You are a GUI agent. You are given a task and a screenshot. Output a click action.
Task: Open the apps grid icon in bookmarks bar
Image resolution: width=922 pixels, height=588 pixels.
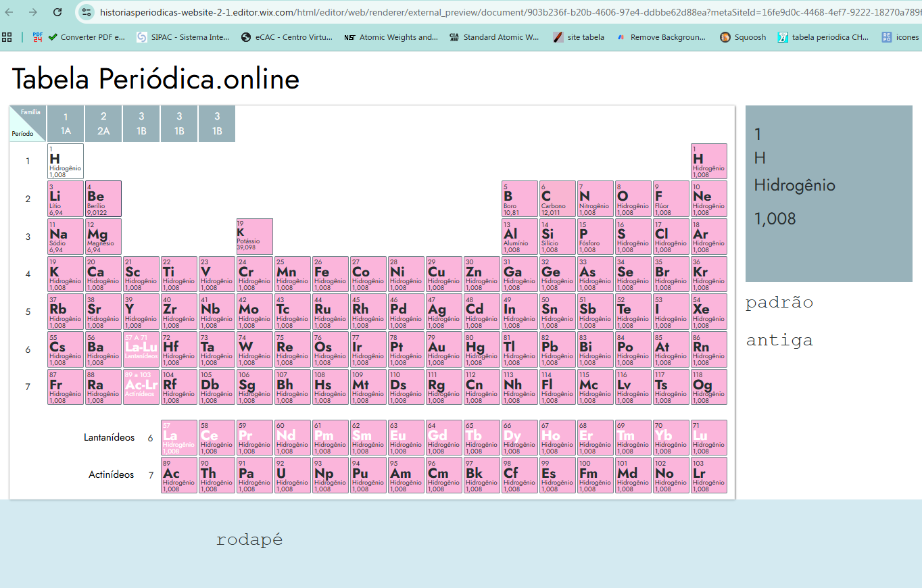coord(7,37)
